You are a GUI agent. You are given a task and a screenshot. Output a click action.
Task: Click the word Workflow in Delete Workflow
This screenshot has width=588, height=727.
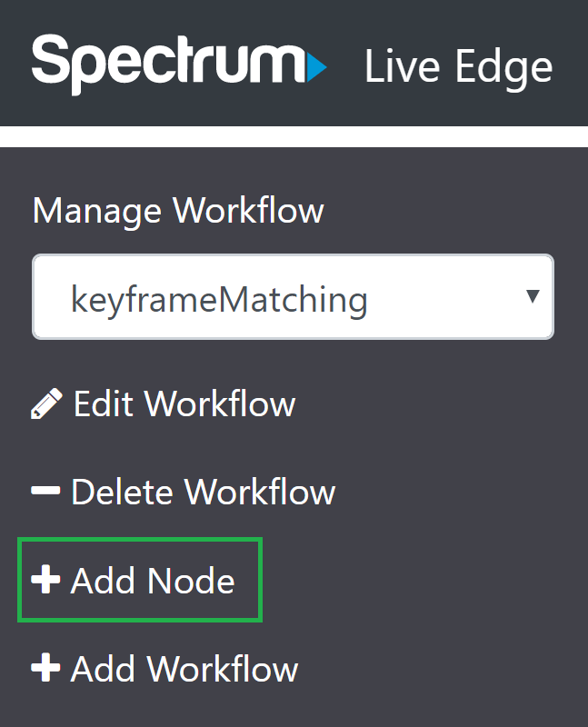[x=260, y=492]
